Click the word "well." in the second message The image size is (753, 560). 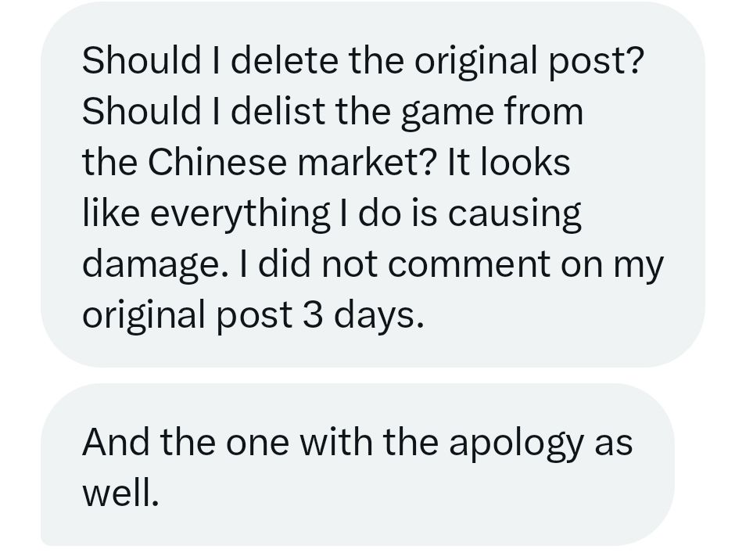tap(120, 493)
